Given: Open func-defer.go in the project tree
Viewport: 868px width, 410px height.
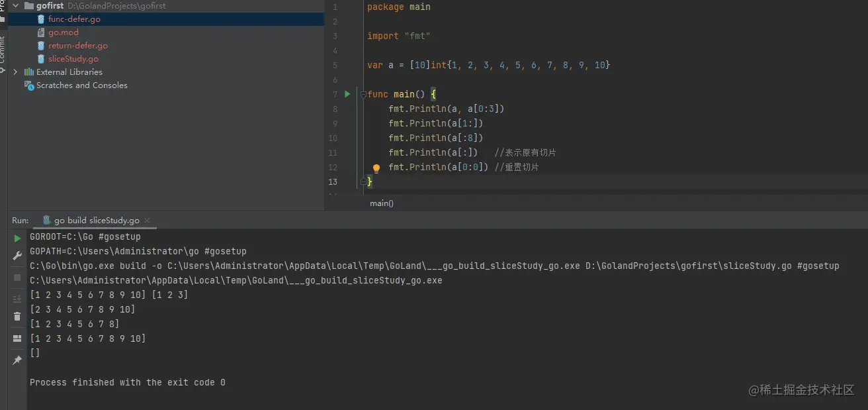Looking at the screenshot, I should tap(74, 19).
